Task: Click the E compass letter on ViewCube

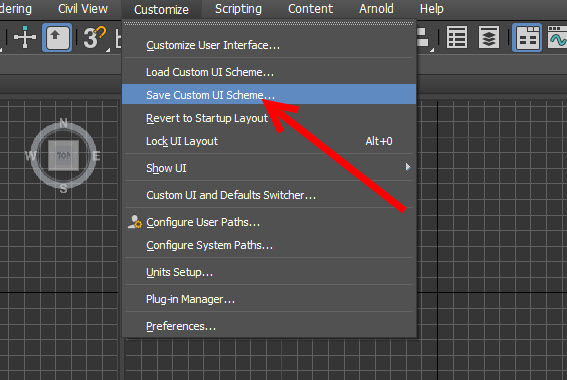Action: point(96,156)
